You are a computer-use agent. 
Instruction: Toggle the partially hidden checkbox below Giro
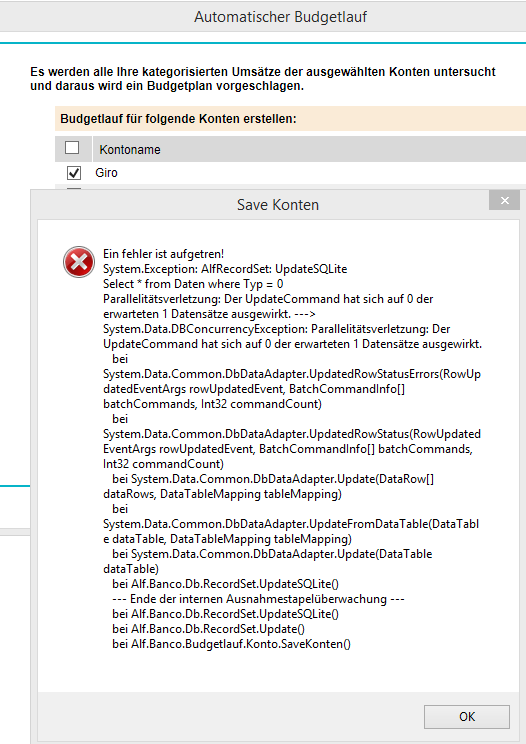(x=74, y=189)
